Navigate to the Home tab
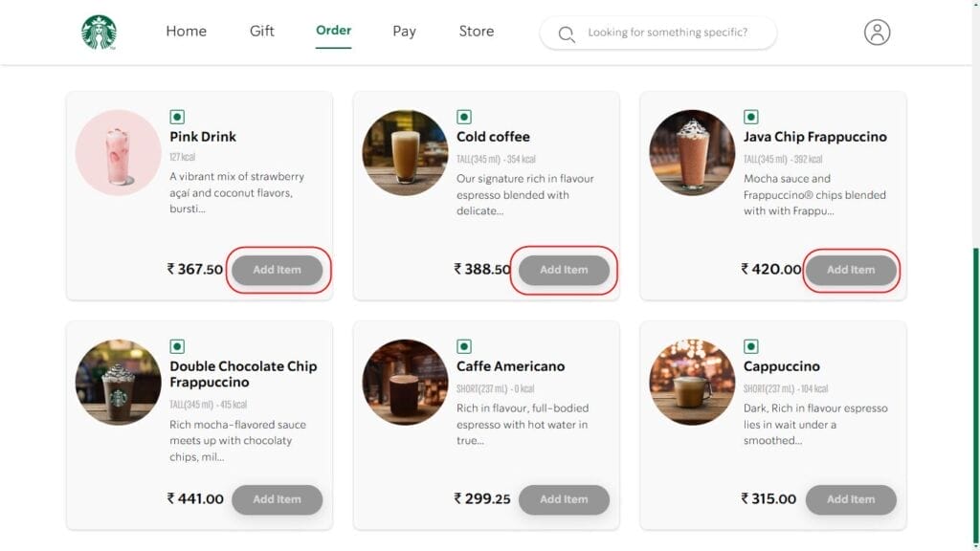The image size is (980, 551). tap(186, 31)
